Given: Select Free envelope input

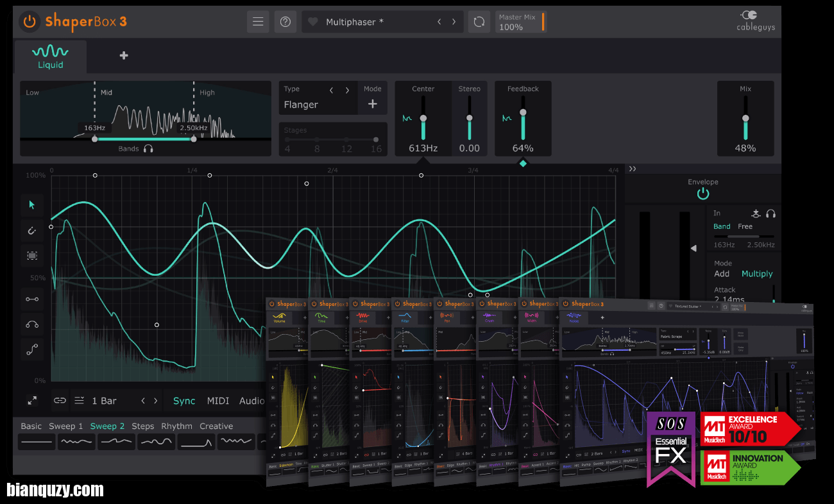Looking at the screenshot, I should click(745, 226).
